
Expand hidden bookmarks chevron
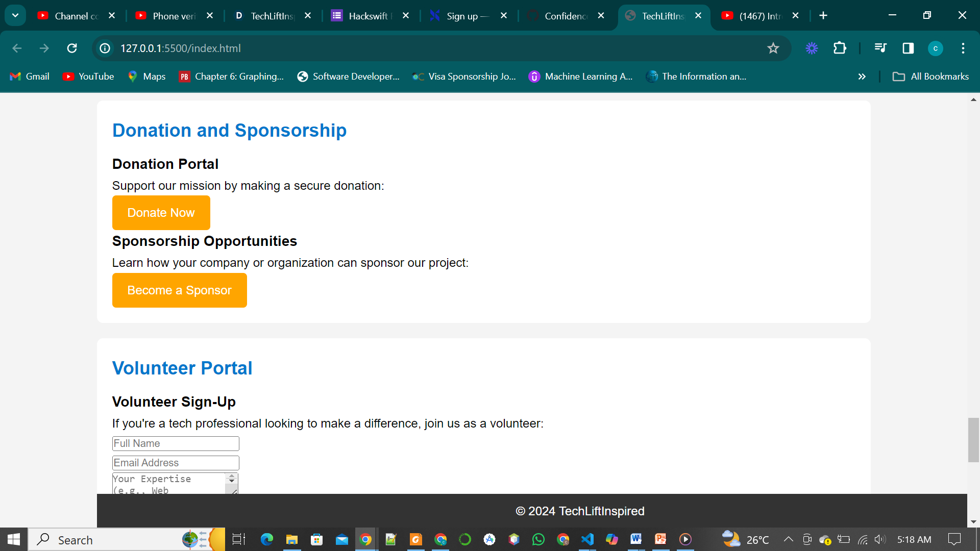pyautogui.click(x=862, y=77)
